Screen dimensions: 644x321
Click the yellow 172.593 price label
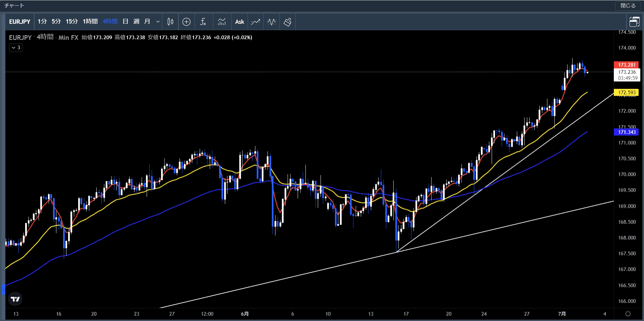pyautogui.click(x=627, y=92)
